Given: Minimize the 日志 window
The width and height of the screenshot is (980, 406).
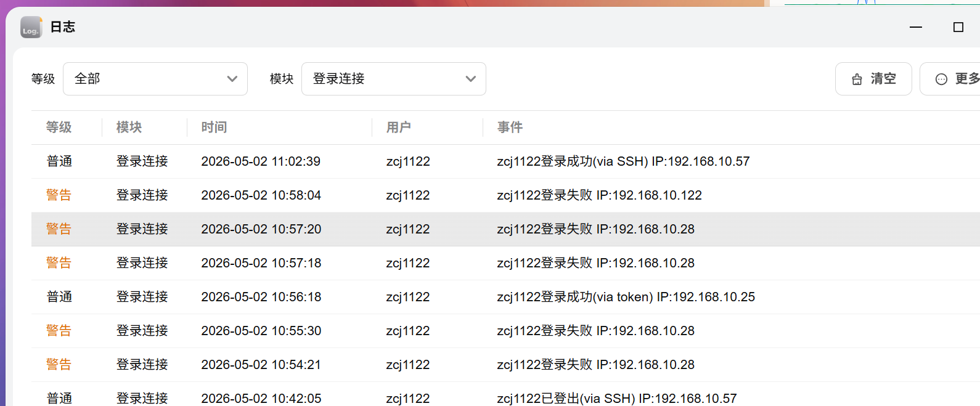Looking at the screenshot, I should coord(916,27).
